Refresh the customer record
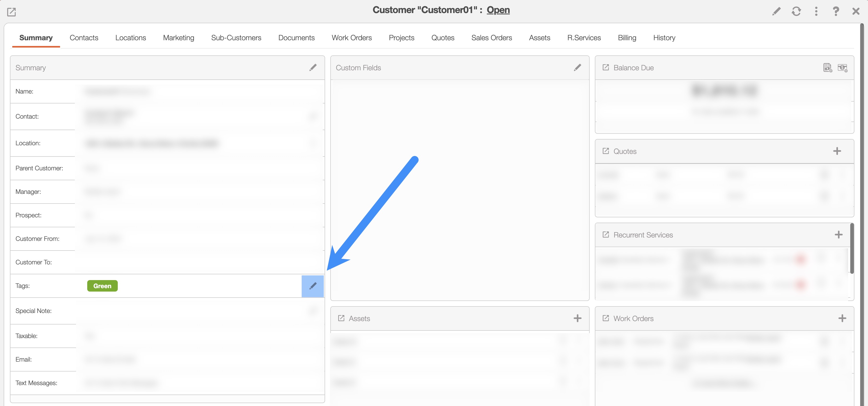868x406 pixels. [796, 11]
